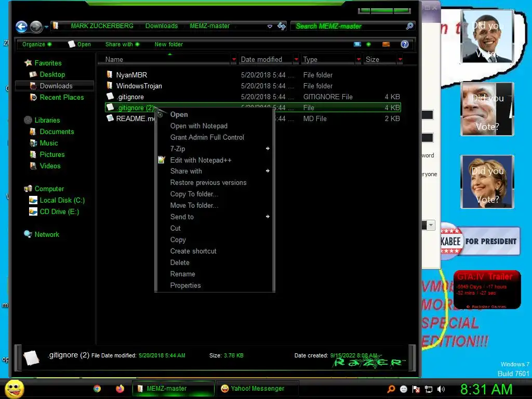This screenshot has height=399, width=532.
Task: Choose Grant Admin Full Control
Action: coord(215,137)
